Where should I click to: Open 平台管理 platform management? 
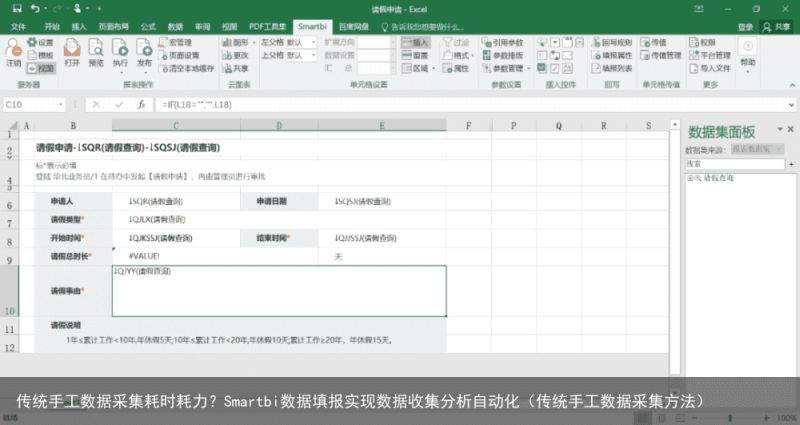(710, 55)
